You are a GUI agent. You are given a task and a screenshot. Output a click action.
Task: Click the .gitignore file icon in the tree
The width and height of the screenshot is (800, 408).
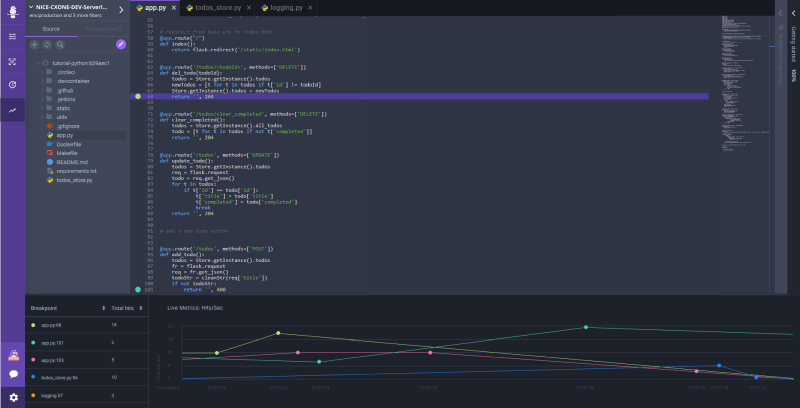pyautogui.click(x=49, y=126)
